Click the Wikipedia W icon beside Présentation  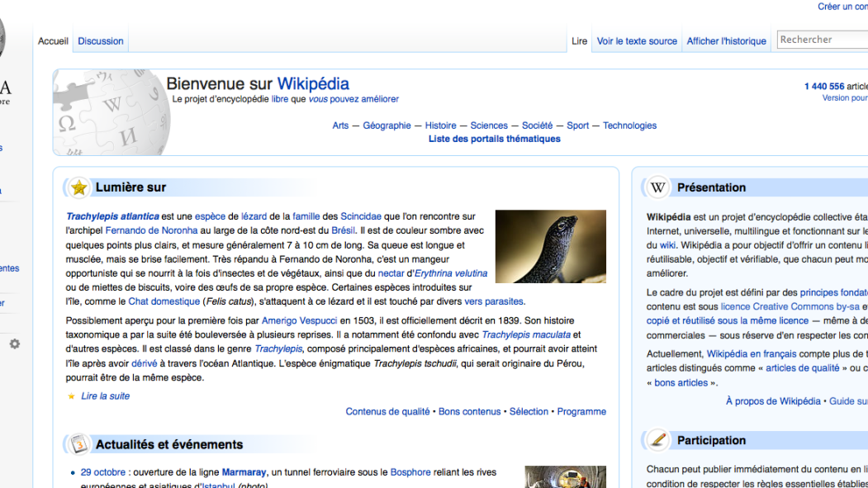pyautogui.click(x=657, y=187)
